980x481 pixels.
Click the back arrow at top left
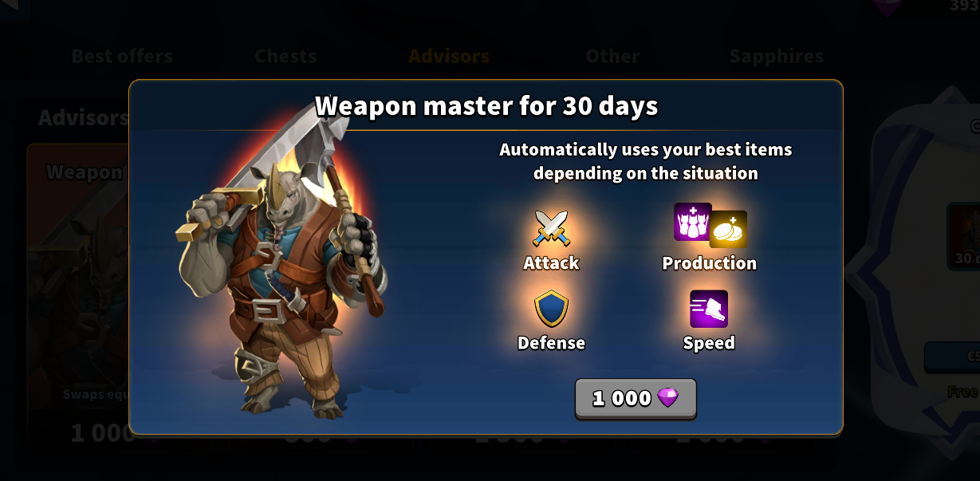(14, 8)
